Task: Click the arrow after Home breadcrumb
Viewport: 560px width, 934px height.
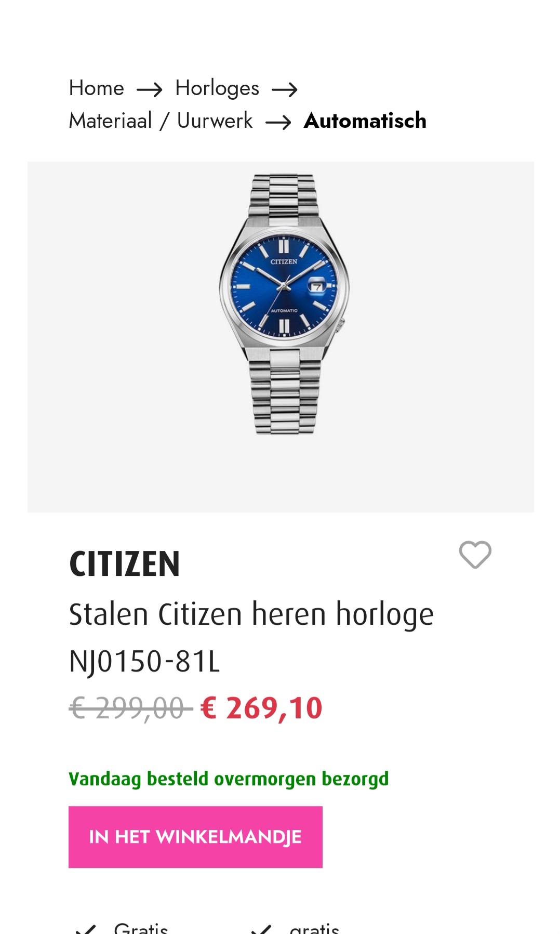Action: pyautogui.click(x=150, y=90)
